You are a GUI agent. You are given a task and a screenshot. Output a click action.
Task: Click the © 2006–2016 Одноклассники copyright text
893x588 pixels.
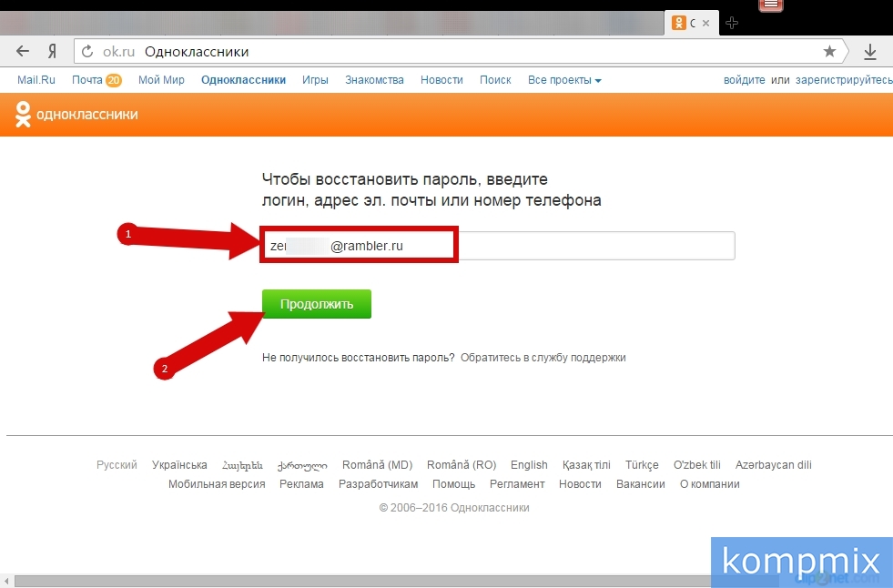pos(454,508)
